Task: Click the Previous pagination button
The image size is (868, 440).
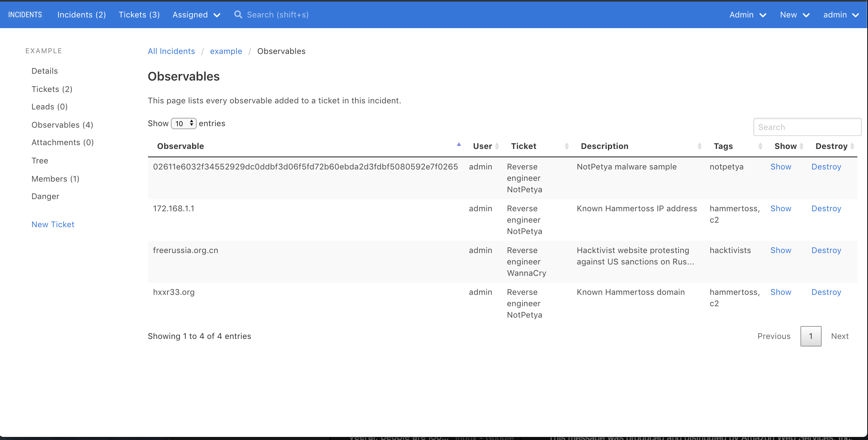Action: [774, 336]
